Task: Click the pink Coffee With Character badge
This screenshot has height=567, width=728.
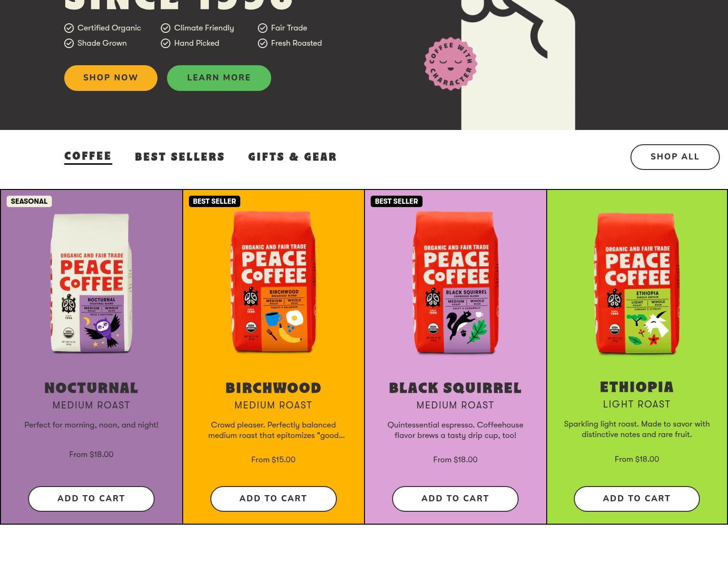Action: coord(451,64)
